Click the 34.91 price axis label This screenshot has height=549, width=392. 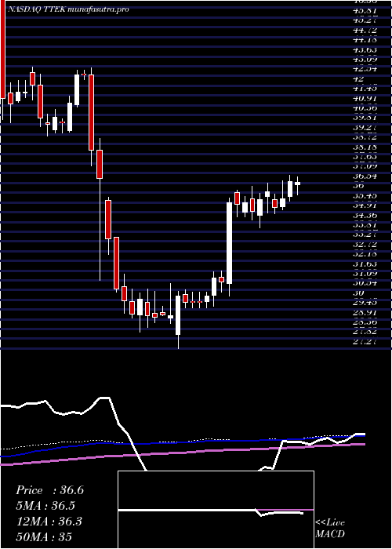(x=365, y=205)
